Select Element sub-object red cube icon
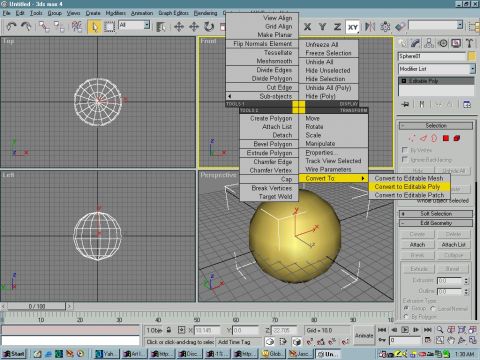This screenshot has height=360, width=480. (457, 138)
